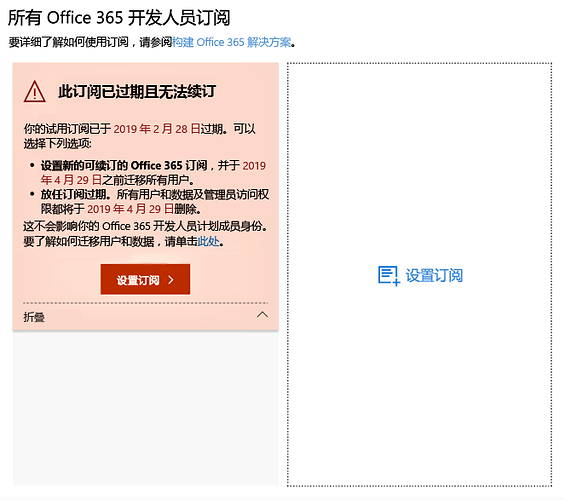Screen dimensions: 564x500
Task: Click the red warning triangle icon
Action: (35, 92)
